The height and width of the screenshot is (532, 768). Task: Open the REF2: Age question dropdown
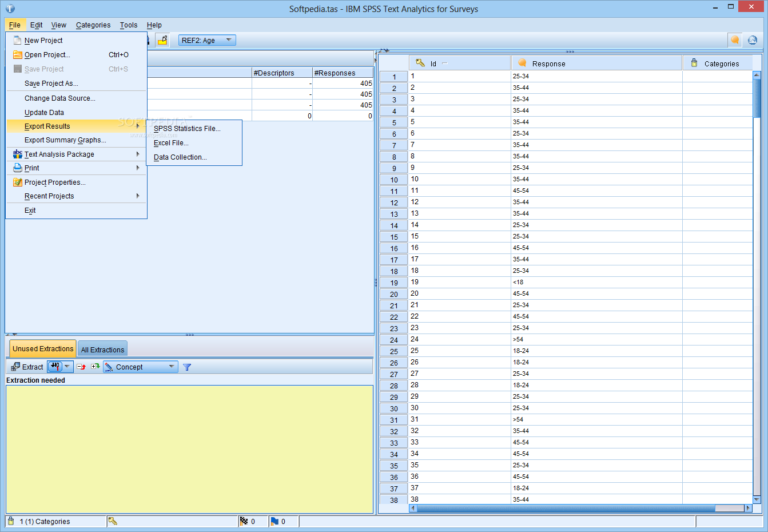click(207, 40)
